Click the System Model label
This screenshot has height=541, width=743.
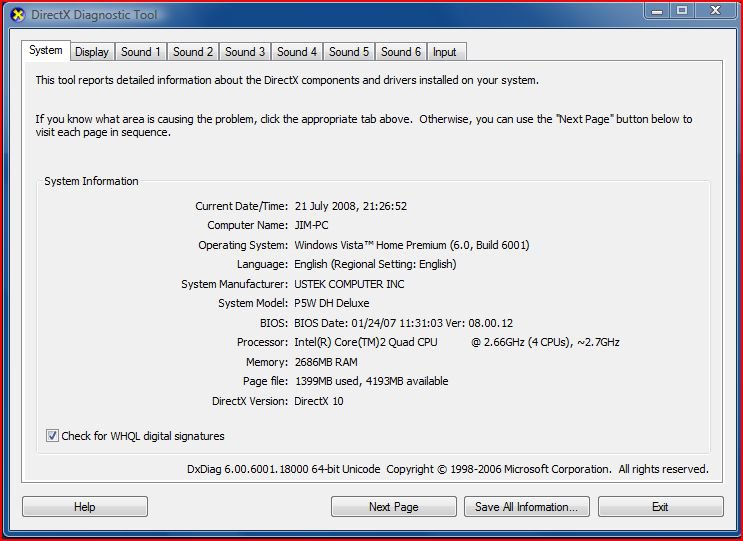pyautogui.click(x=253, y=303)
